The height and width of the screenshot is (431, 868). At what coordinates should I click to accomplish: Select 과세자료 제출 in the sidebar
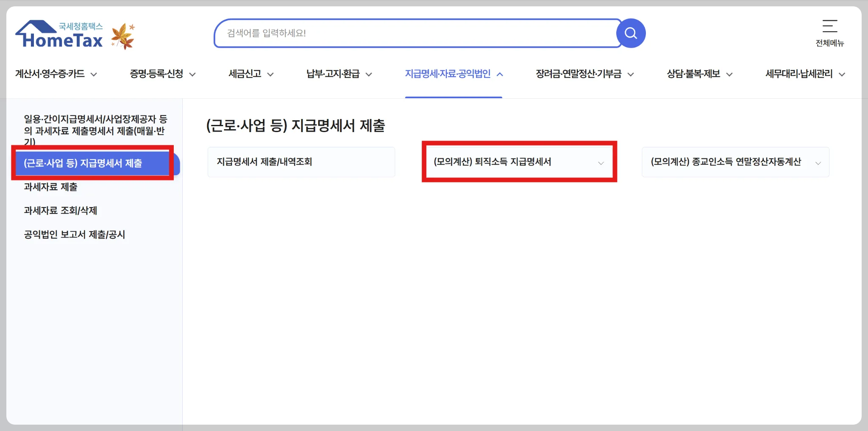[51, 187]
